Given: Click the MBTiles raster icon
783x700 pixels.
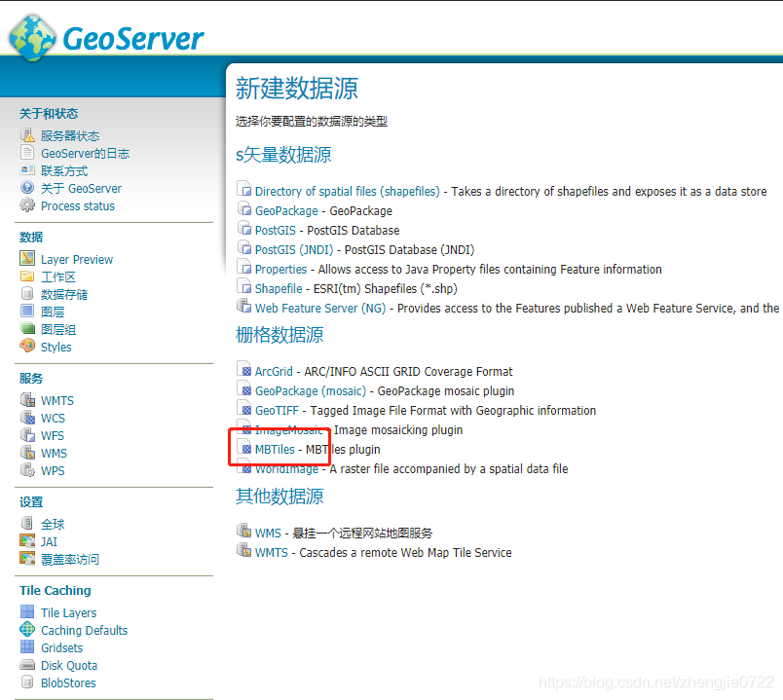Looking at the screenshot, I should coord(243,449).
